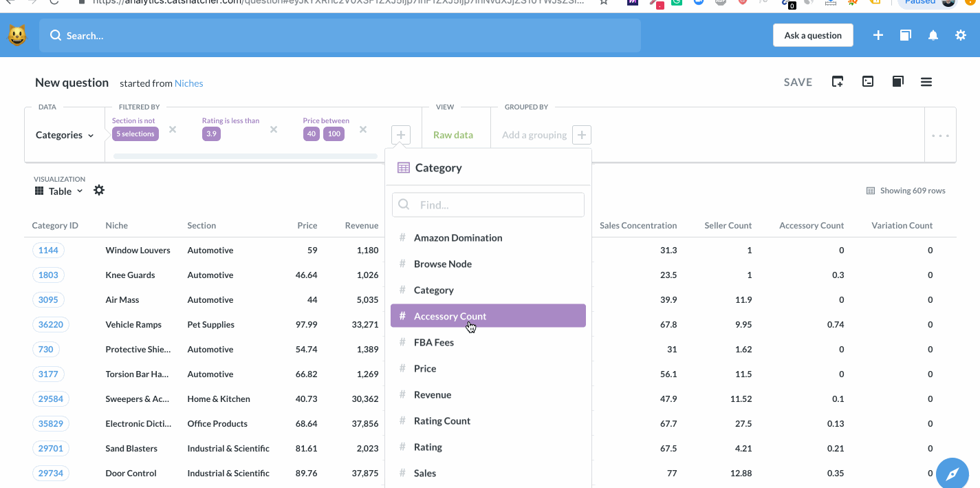The width and height of the screenshot is (980, 488).
Task: Sort by Variation Count column header
Action: point(902,225)
